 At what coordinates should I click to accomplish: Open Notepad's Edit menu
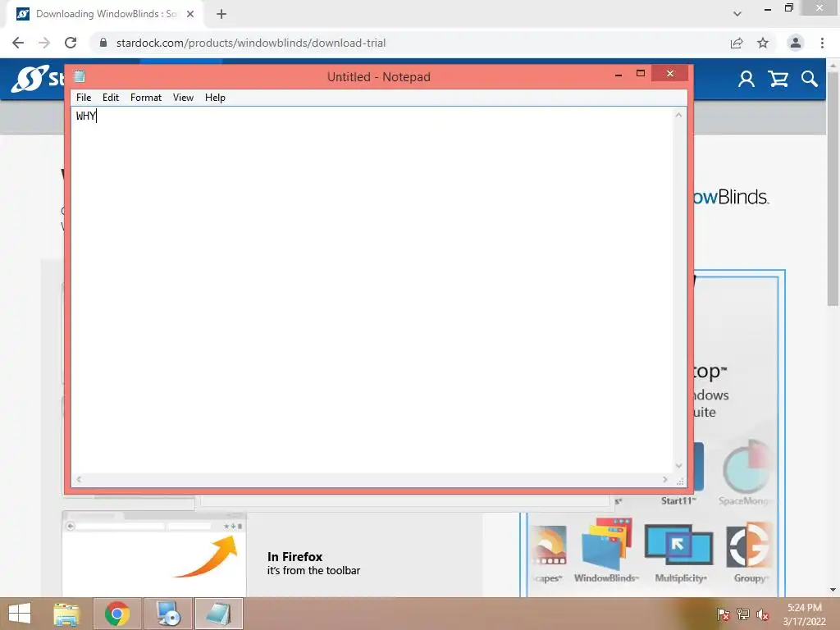[111, 98]
